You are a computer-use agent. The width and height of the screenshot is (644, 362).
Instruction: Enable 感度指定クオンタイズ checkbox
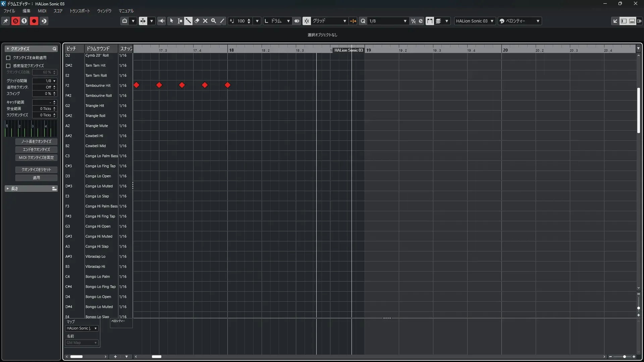[x=8, y=66]
